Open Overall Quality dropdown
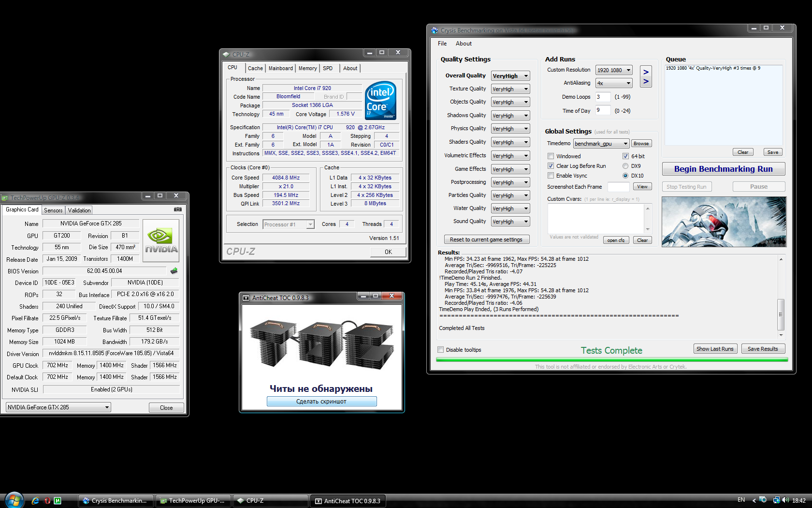Image resolution: width=812 pixels, height=508 pixels. (510, 76)
